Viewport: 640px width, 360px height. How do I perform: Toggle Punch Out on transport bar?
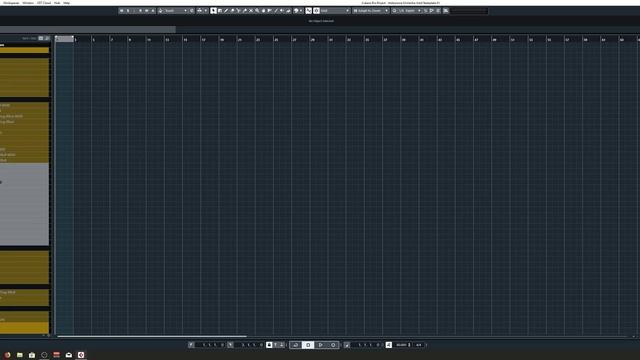(282, 345)
